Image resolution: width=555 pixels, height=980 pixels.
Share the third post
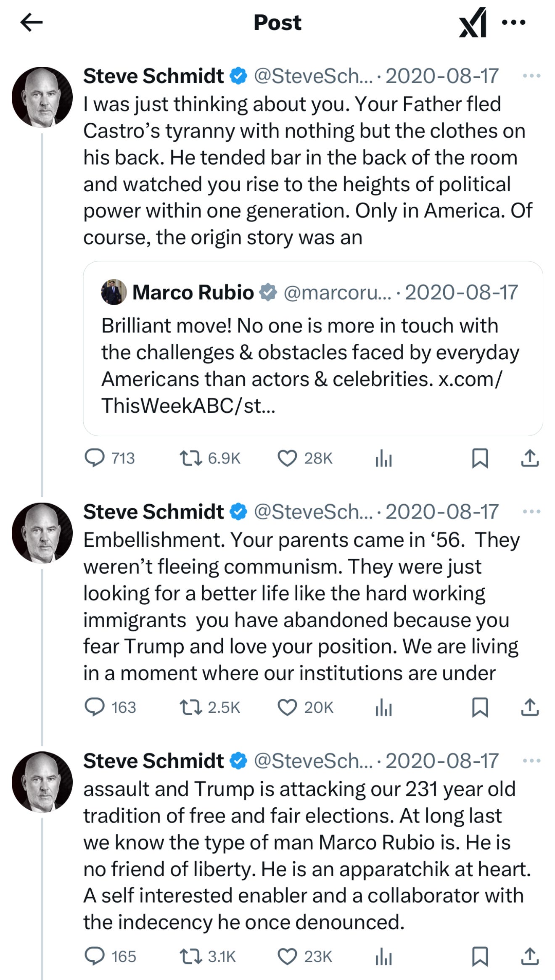point(530,956)
